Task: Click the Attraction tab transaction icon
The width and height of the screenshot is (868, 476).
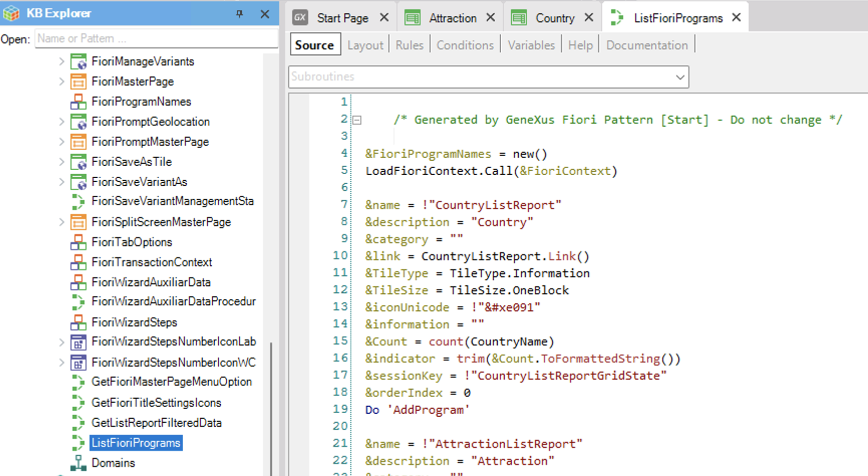Action: click(x=412, y=18)
